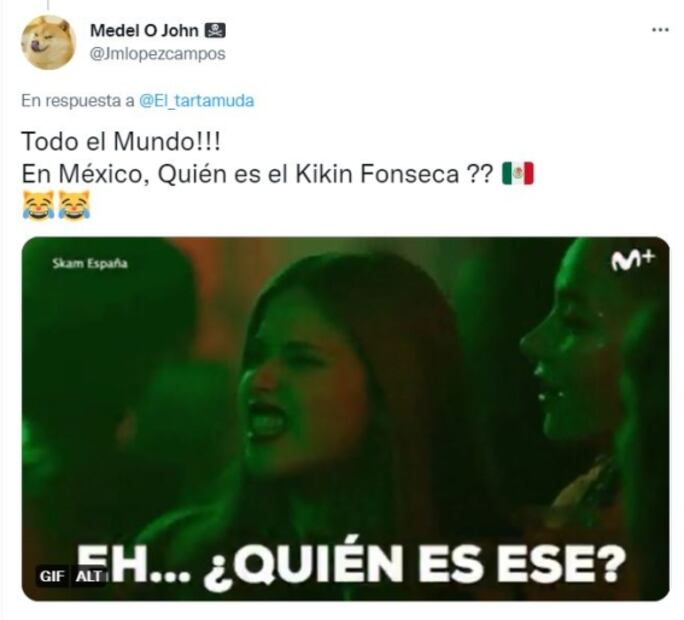
Task: Visit the @Jmlopezcampos handle
Action: click(x=157, y=54)
